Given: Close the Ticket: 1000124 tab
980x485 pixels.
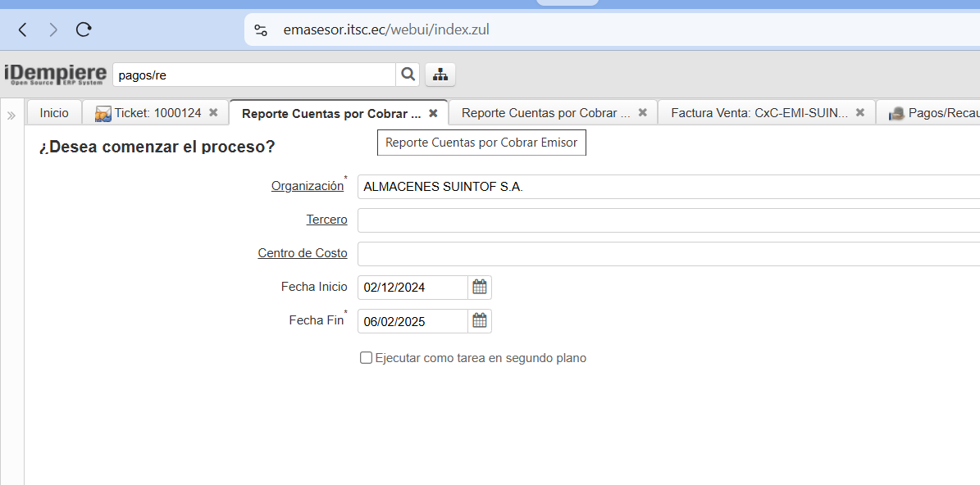Looking at the screenshot, I should (213, 113).
